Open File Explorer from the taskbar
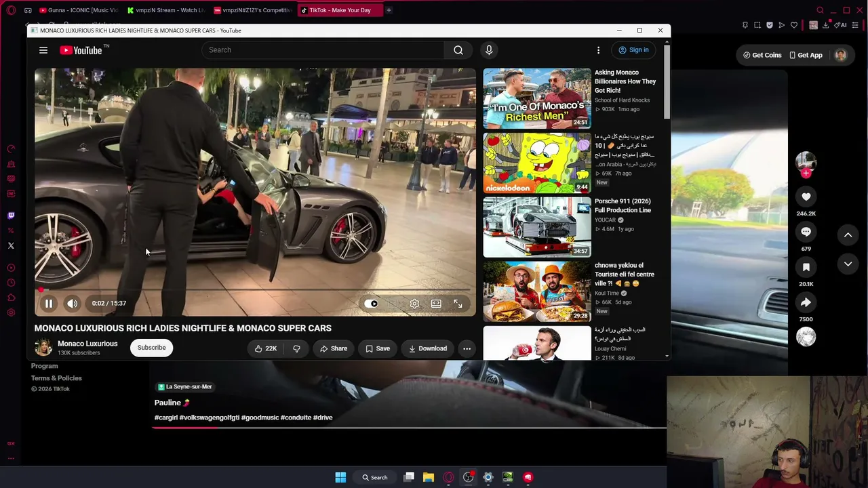This screenshot has width=868, height=488. [429, 477]
